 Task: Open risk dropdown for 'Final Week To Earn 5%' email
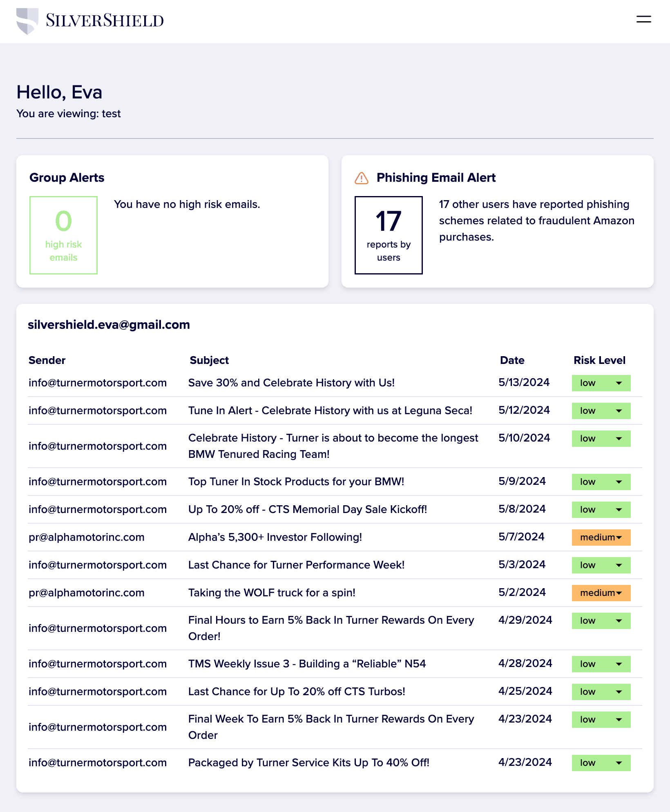tap(601, 720)
